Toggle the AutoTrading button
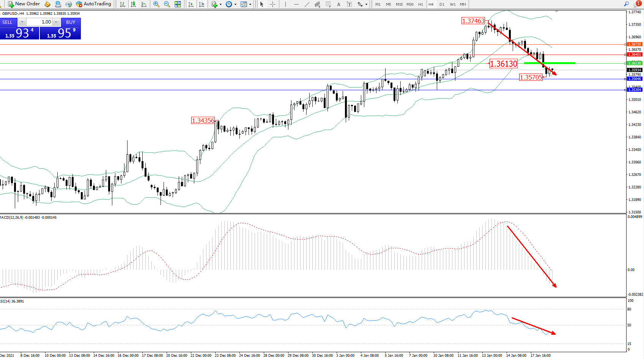644x359 pixels. (x=93, y=4)
